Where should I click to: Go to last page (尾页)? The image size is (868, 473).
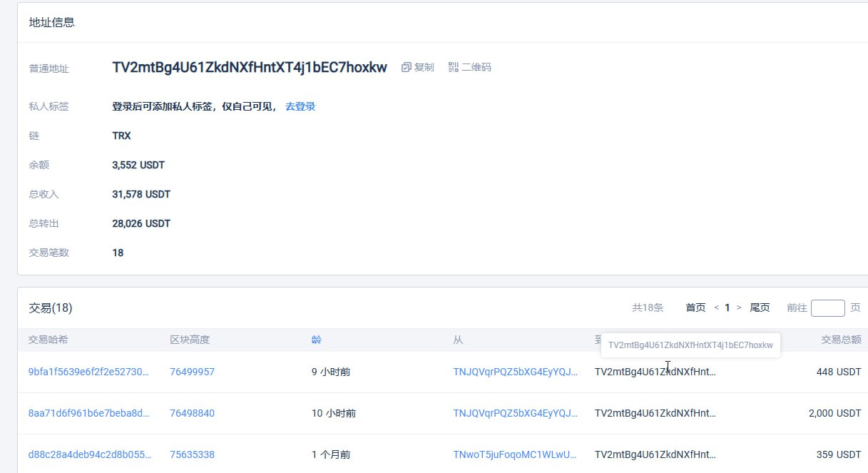coord(760,307)
